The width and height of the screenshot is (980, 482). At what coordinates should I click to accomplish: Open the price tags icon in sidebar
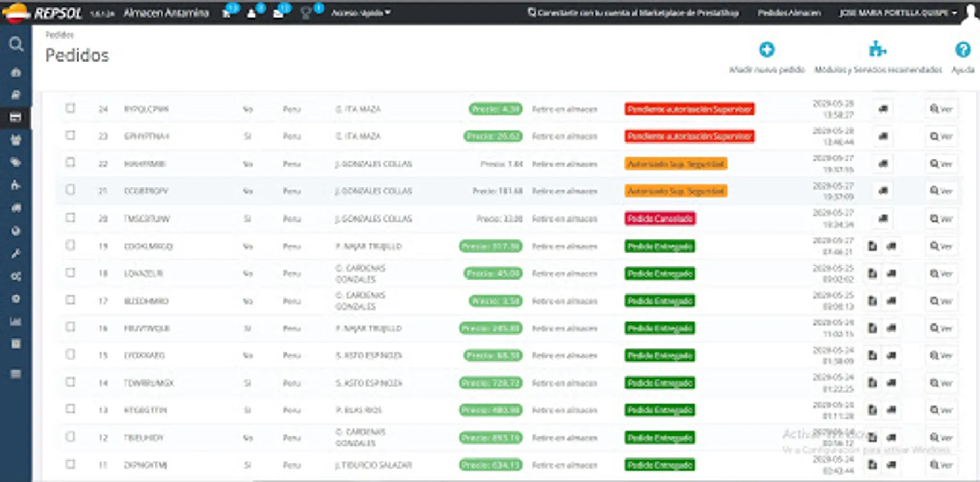[16, 162]
